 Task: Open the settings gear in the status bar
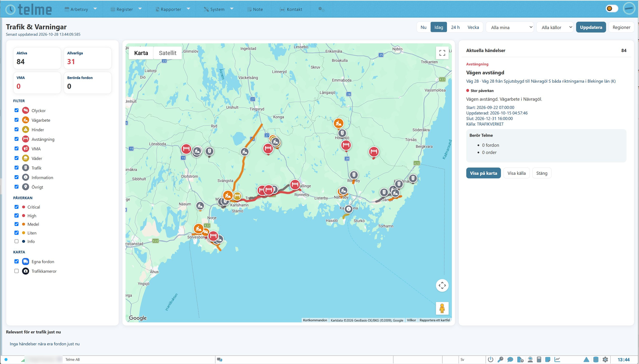[x=605, y=360]
